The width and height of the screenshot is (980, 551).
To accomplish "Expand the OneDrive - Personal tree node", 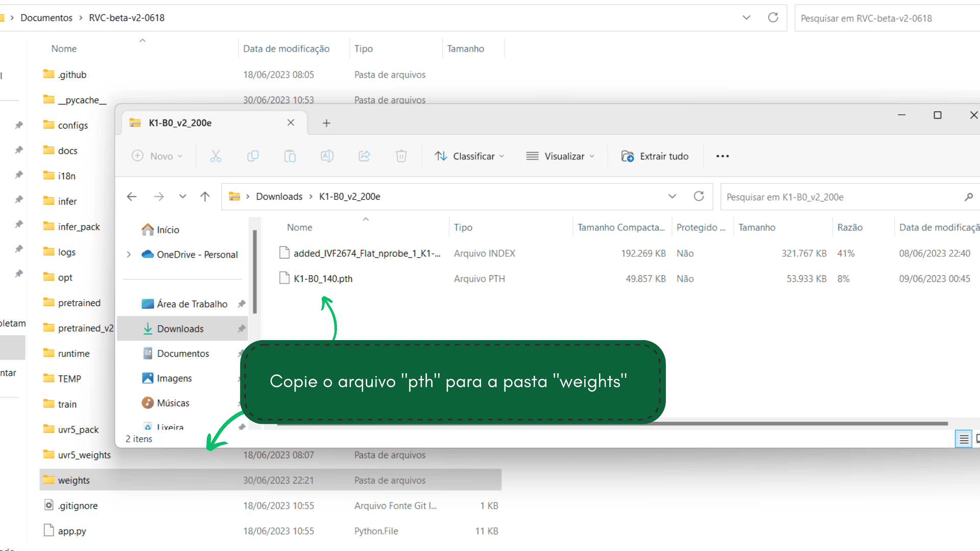I will 129,254.
